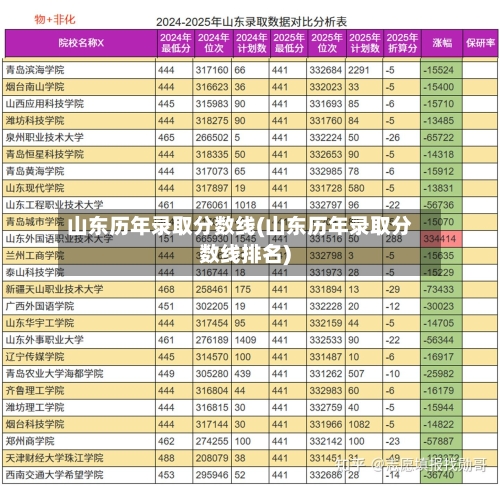Select the 2025 plan count 2291

(x=359, y=70)
